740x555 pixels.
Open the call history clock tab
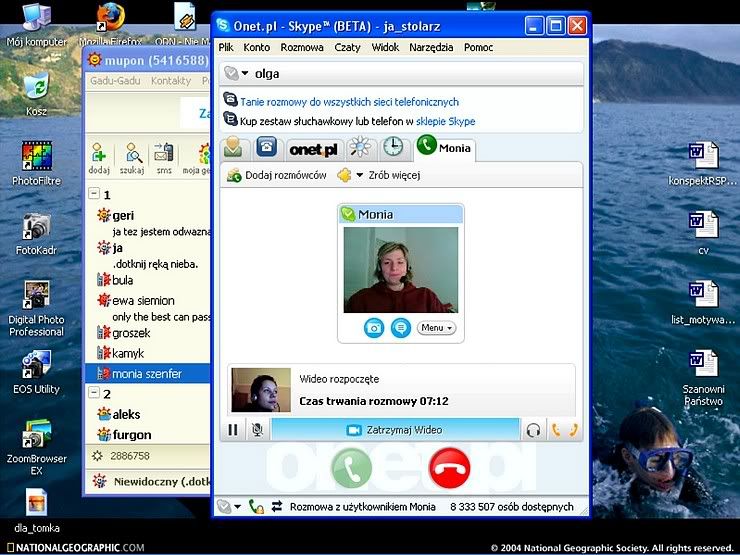[393, 147]
